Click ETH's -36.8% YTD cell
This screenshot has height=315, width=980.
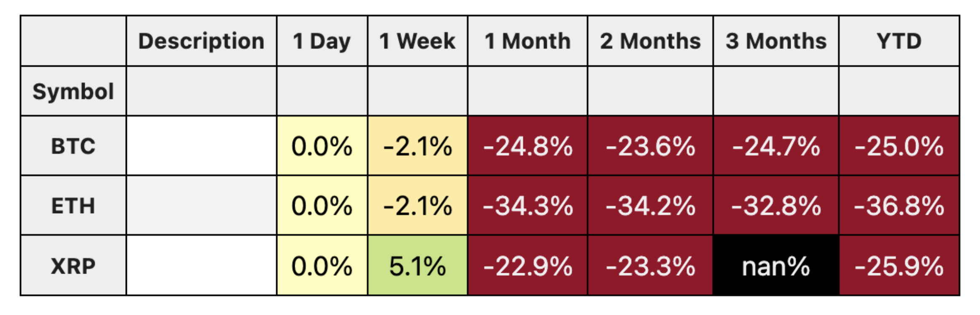[899, 206]
